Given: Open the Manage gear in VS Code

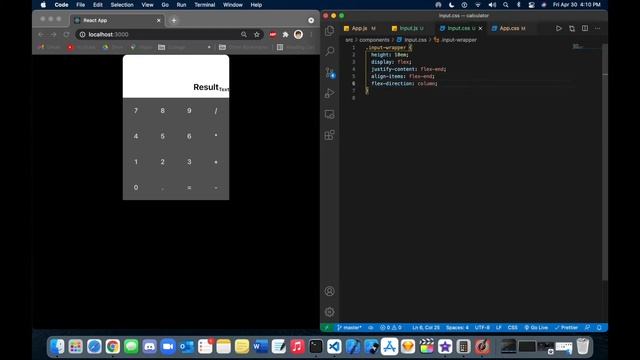Looking at the screenshot, I should coord(329,312).
